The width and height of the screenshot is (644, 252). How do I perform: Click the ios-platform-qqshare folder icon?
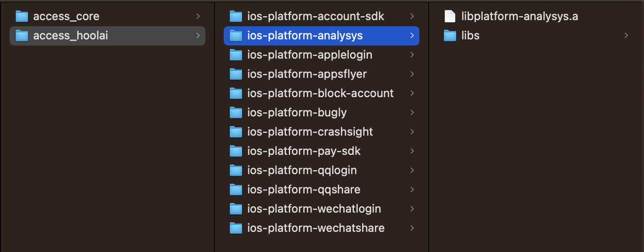coord(236,190)
